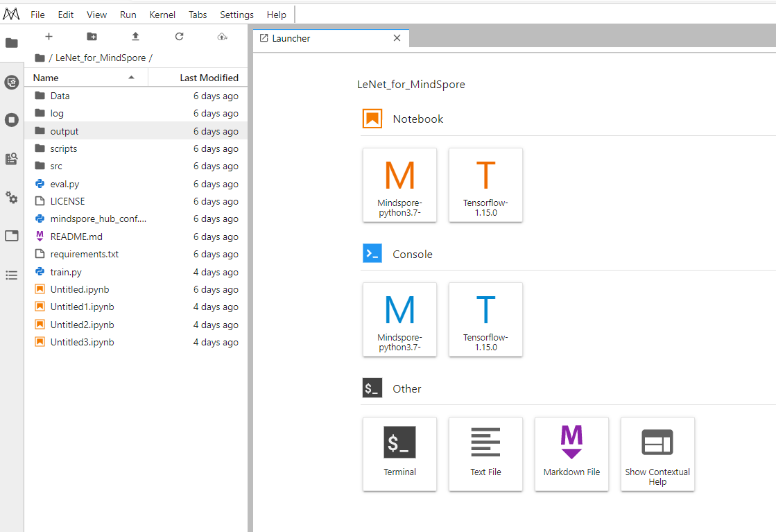Select the Untitled1.ipynb notebook
776x532 pixels.
(x=136, y=307)
